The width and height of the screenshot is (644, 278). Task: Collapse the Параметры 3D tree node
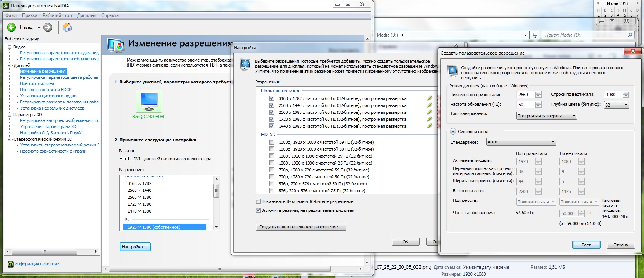point(10,115)
